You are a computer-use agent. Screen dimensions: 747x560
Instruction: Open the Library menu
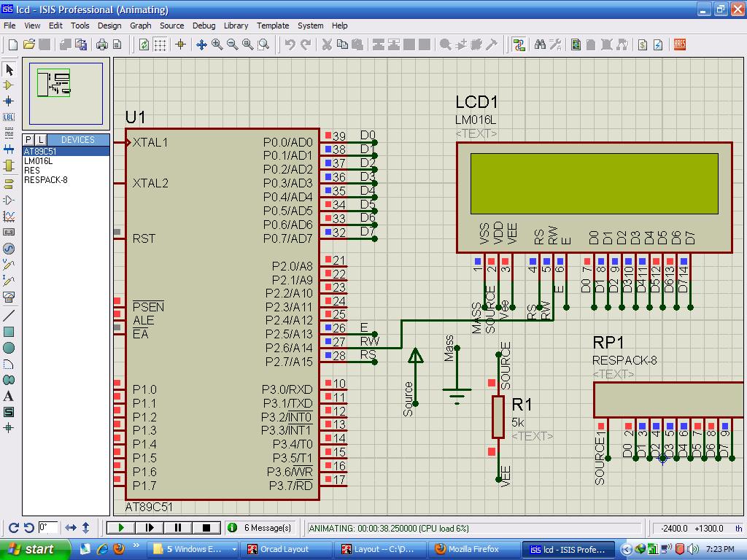[x=236, y=26]
